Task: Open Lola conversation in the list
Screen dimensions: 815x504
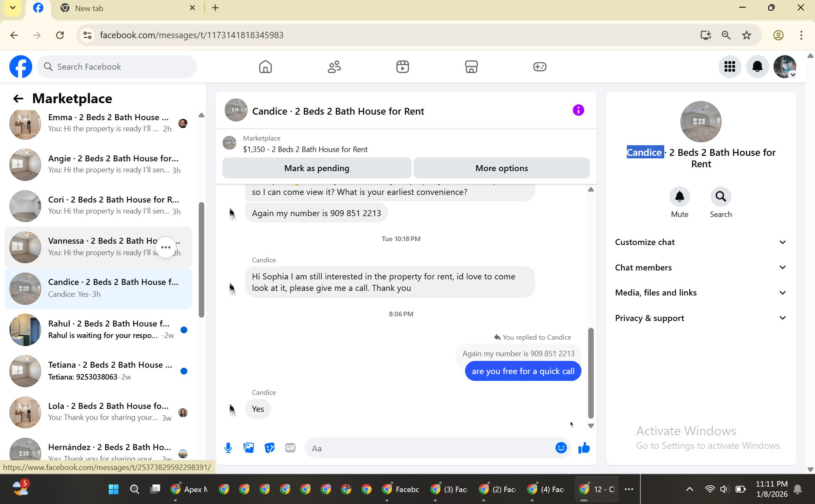Action: (98, 412)
